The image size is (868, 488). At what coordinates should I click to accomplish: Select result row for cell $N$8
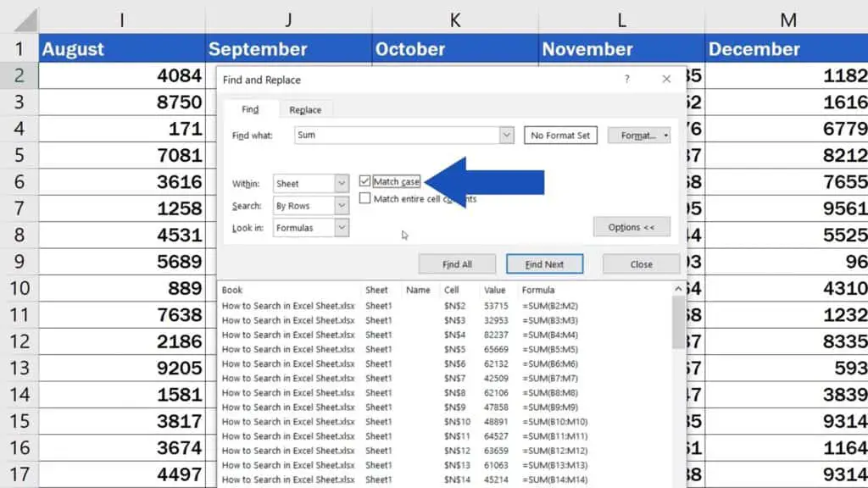pyautogui.click(x=446, y=392)
